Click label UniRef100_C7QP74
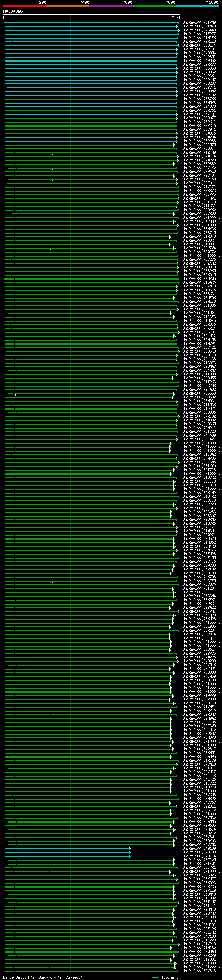Viewport: 222px width, 980px height. (199, 535)
